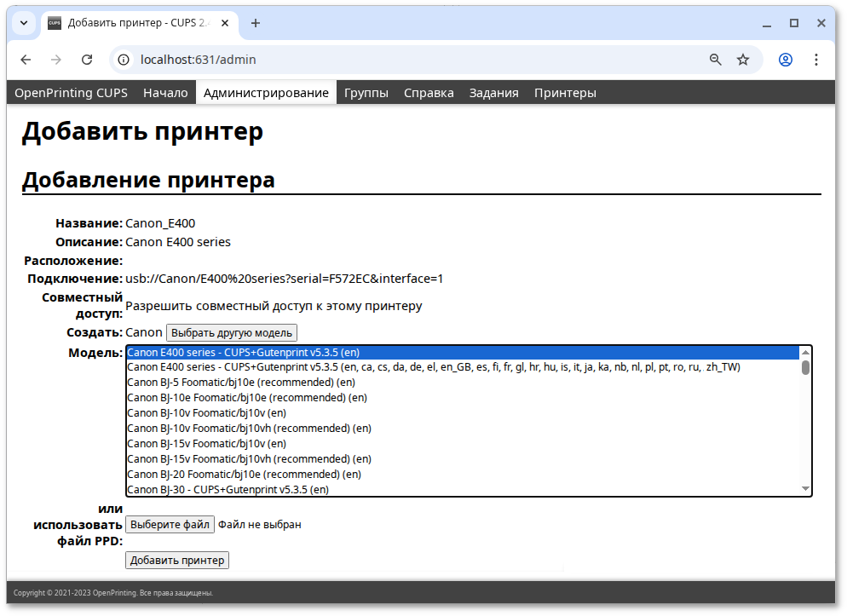The height and width of the screenshot is (616, 847).
Task: Bookmark this page with the star icon
Action: (x=743, y=60)
